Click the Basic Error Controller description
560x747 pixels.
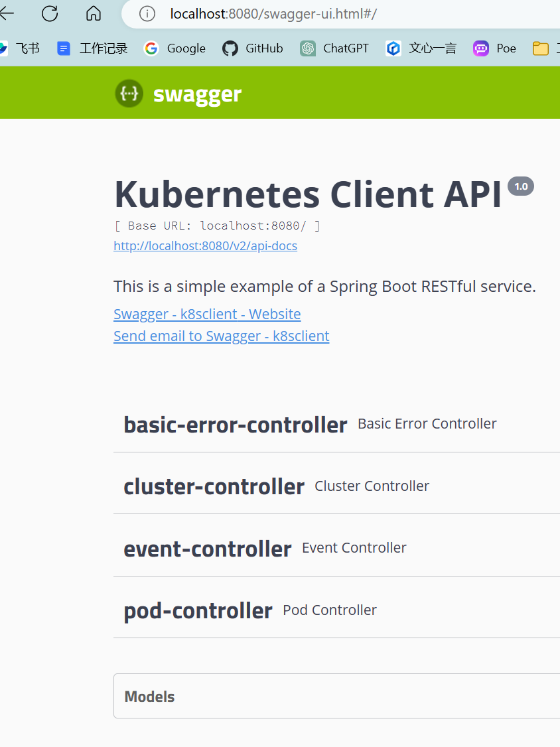pyautogui.click(x=427, y=423)
